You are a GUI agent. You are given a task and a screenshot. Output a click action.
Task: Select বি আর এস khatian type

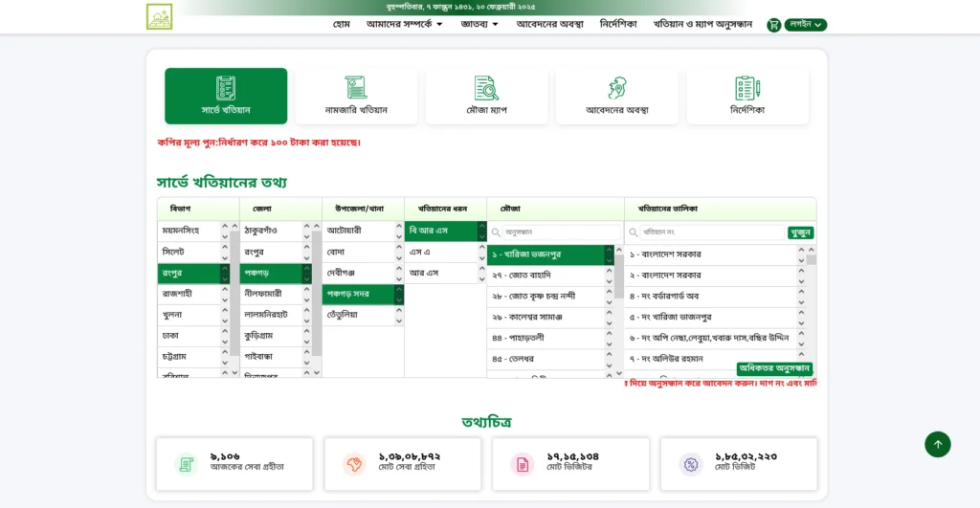click(x=445, y=231)
